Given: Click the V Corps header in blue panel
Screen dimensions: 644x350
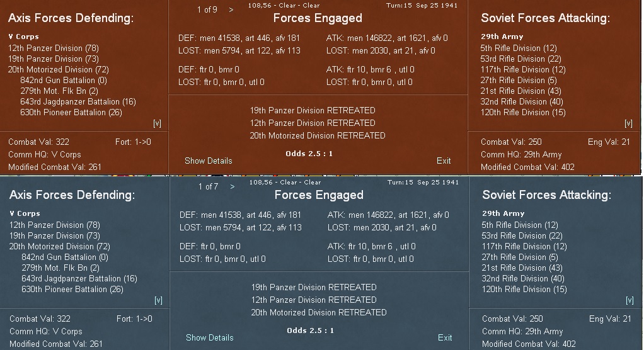Looking at the screenshot, I should pos(25,214).
